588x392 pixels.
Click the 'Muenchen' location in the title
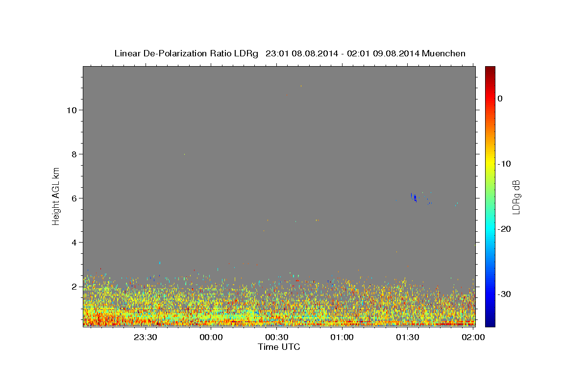[443, 53]
